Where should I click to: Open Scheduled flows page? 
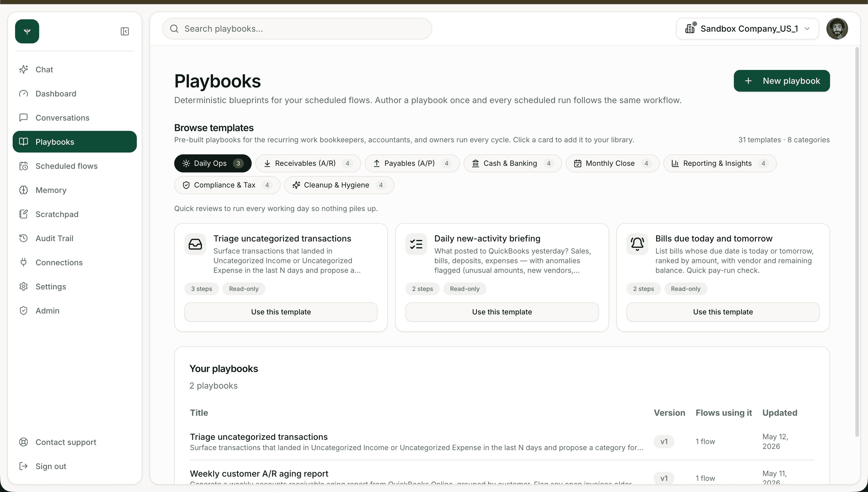coord(74,166)
